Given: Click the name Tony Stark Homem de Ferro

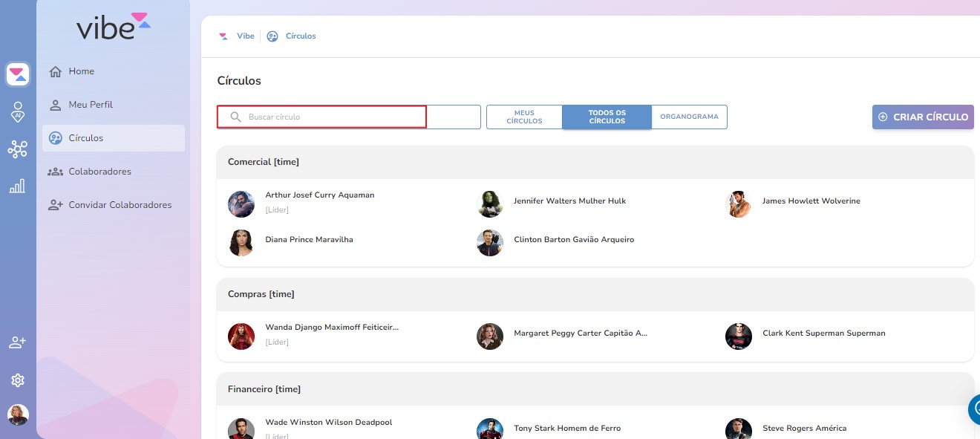Looking at the screenshot, I should tap(567, 429).
